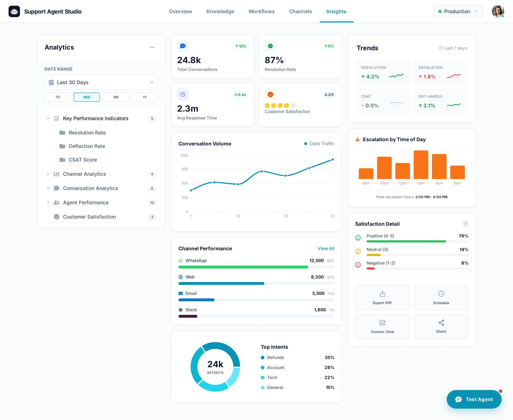
Task: Select the 1Y date range option
Action: (x=145, y=97)
